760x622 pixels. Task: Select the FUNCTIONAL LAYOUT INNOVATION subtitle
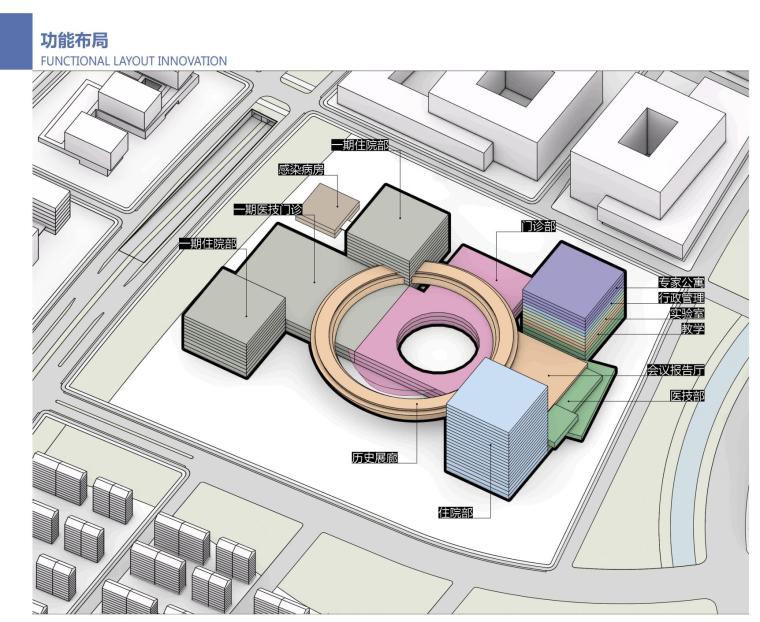click(x=132, y=61)
